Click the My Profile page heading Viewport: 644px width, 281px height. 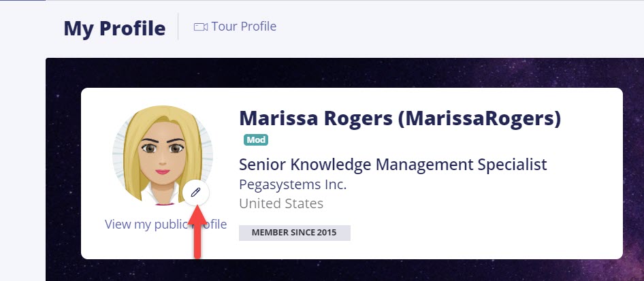coord(114,29)
